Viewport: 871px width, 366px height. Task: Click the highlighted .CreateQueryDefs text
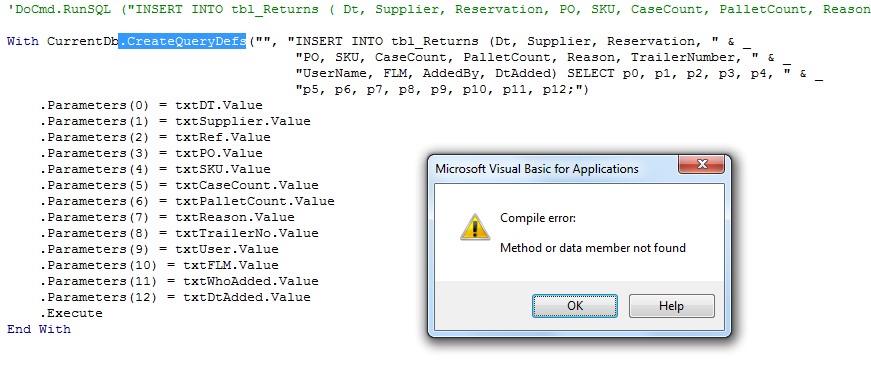click(183, 41)
